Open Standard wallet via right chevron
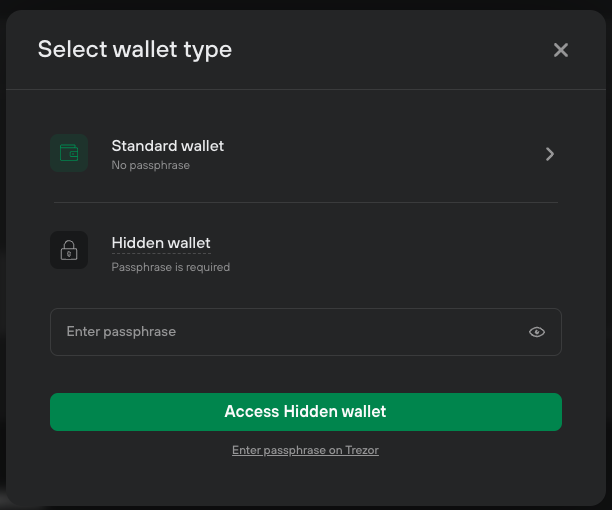612x510 pixels. tap(550, 154)
